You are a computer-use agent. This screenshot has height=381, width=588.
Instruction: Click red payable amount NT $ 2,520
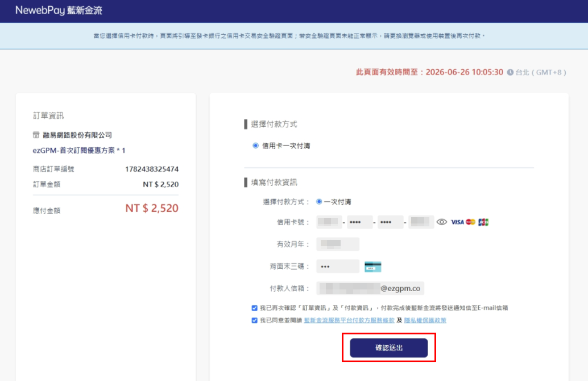(151, 208)
